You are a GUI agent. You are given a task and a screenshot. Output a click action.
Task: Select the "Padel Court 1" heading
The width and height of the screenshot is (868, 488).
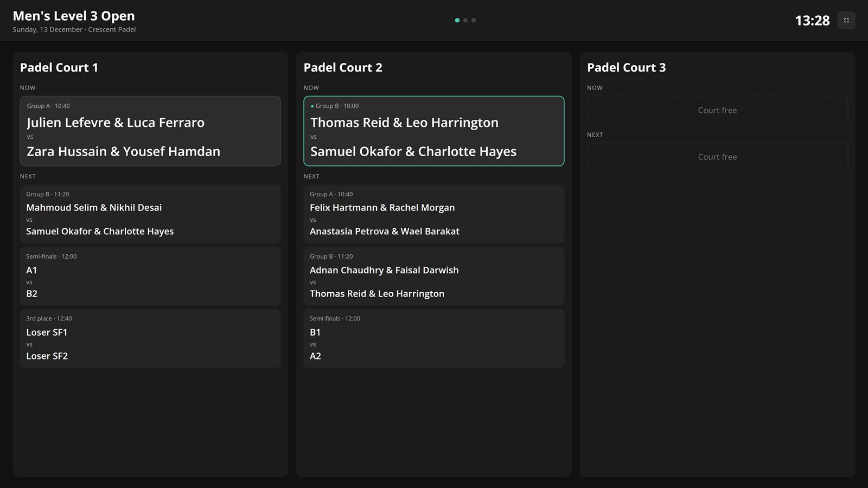pyautogui.click(x=59, y=68)
